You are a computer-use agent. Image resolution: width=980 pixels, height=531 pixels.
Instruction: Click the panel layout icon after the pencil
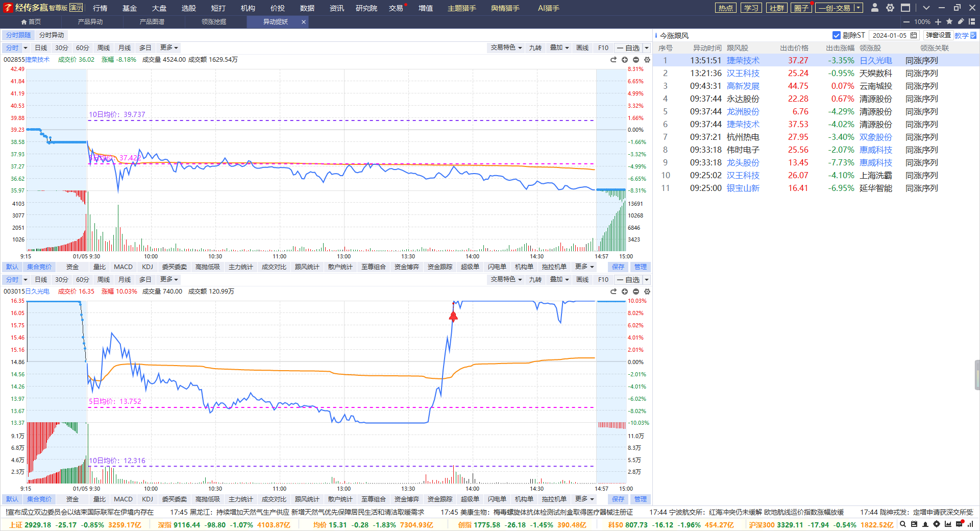coord(972,21)
